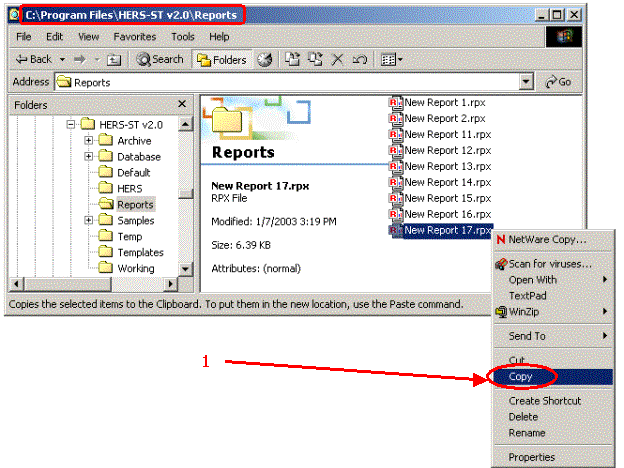Screen dimensions: 624x468
Task: Select New Report 1.rpx file icon
Action: tap(395, 103)
